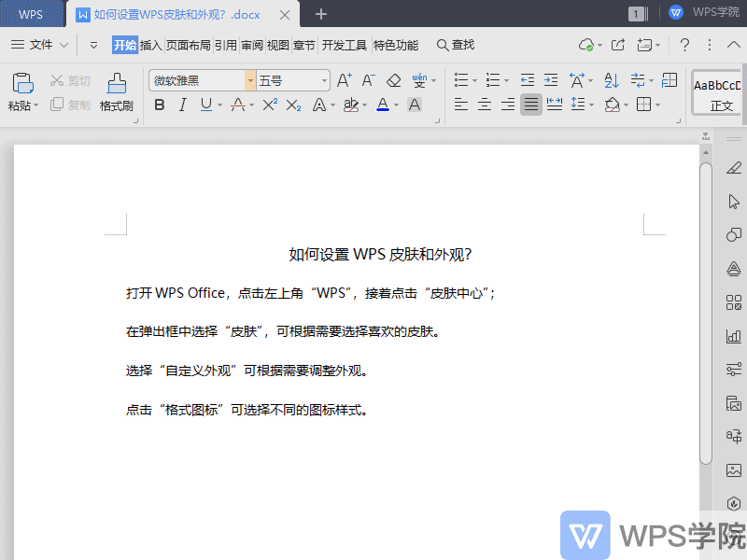
Task: Switch to the Insert (插入) tab
Action: point(150,45)
